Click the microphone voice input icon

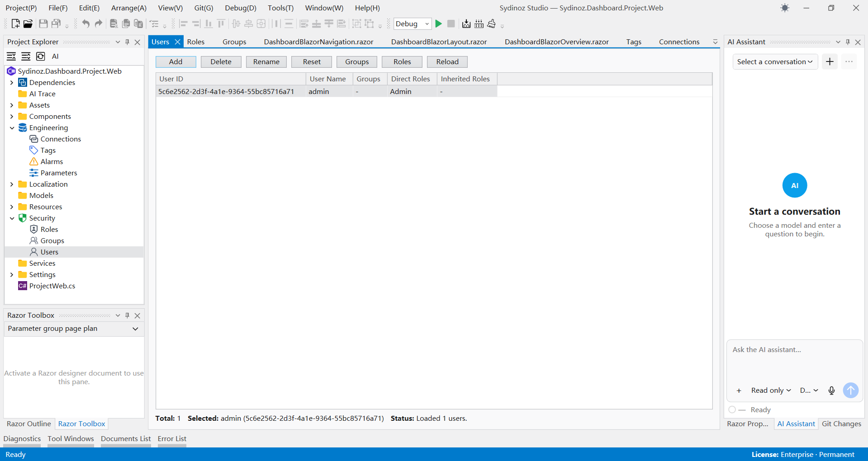[x=831, y=390]
